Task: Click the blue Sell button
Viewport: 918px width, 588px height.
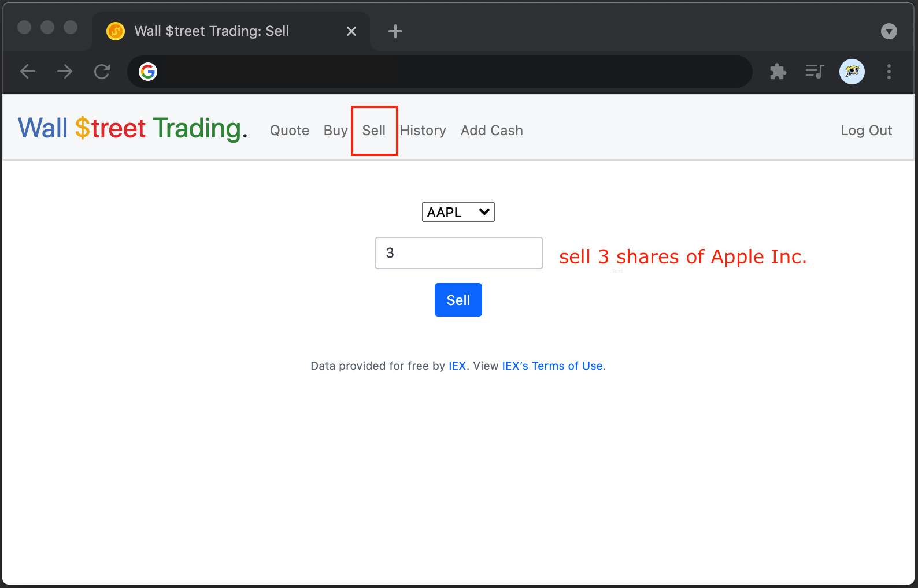Action: click(458, 300)
